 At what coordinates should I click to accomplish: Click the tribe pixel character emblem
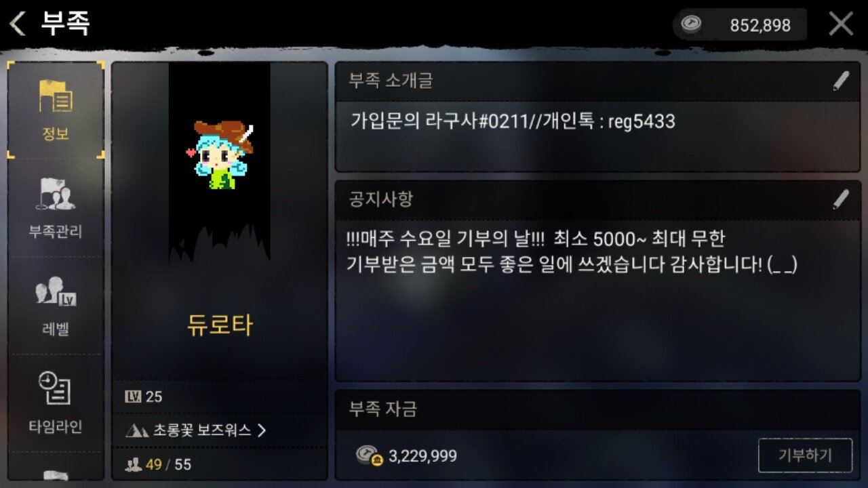coord(220,154)
